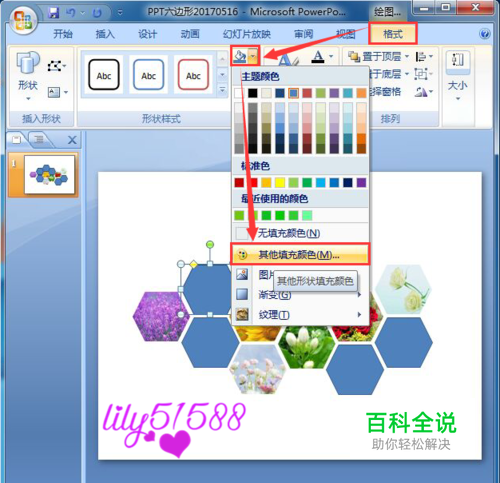Click the Text Box icon
Screen dimensions: 500x483
point(57,92)
